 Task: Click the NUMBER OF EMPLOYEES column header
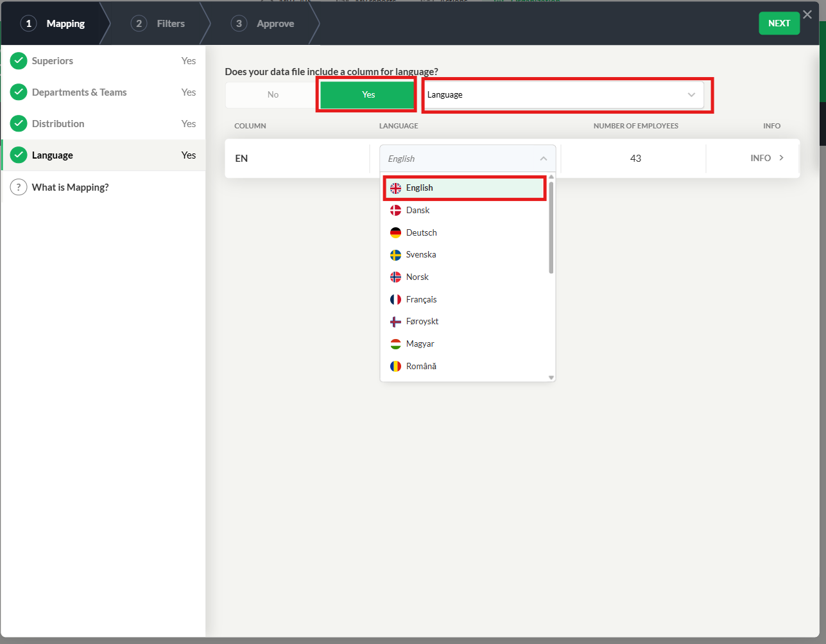(x=636, y=126)
